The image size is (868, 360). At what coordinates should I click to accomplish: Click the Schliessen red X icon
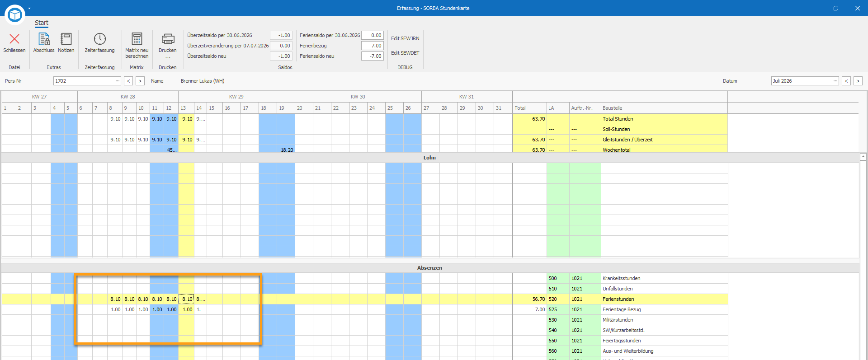pos(14,39)
